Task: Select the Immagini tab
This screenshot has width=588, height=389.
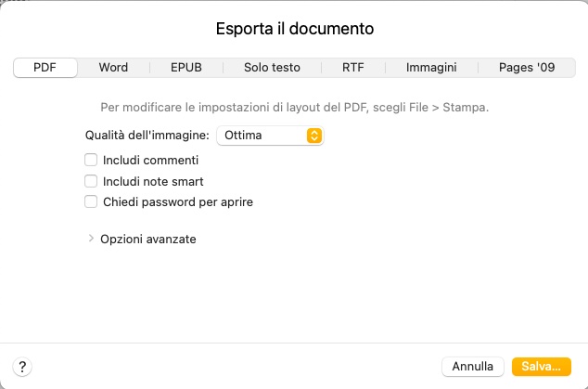Action: (x=432, y=67)
